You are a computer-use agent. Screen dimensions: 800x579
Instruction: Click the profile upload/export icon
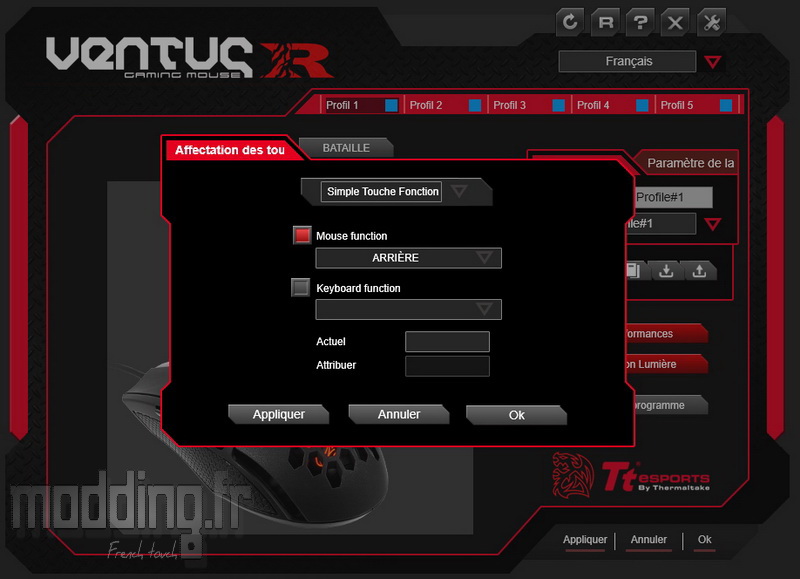coord(699,271)
